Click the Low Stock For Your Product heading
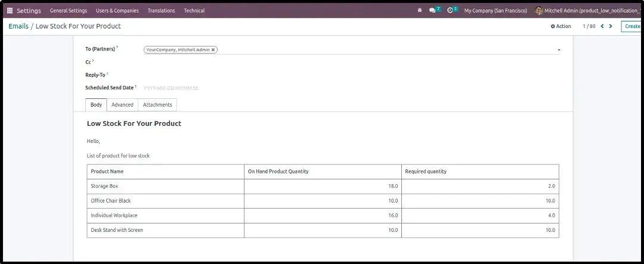The width and height of the screenshot is (644, 264). coord(134,123)
